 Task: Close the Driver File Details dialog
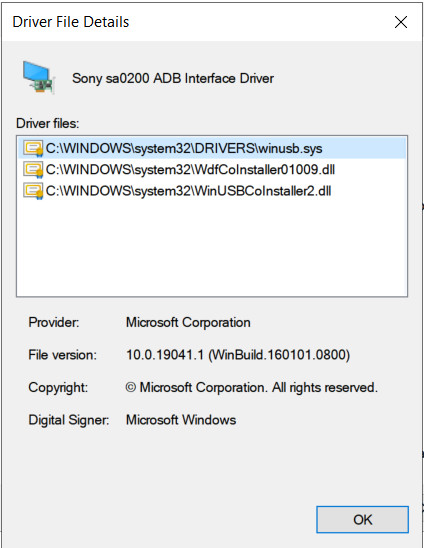click(x=401, y=22)
